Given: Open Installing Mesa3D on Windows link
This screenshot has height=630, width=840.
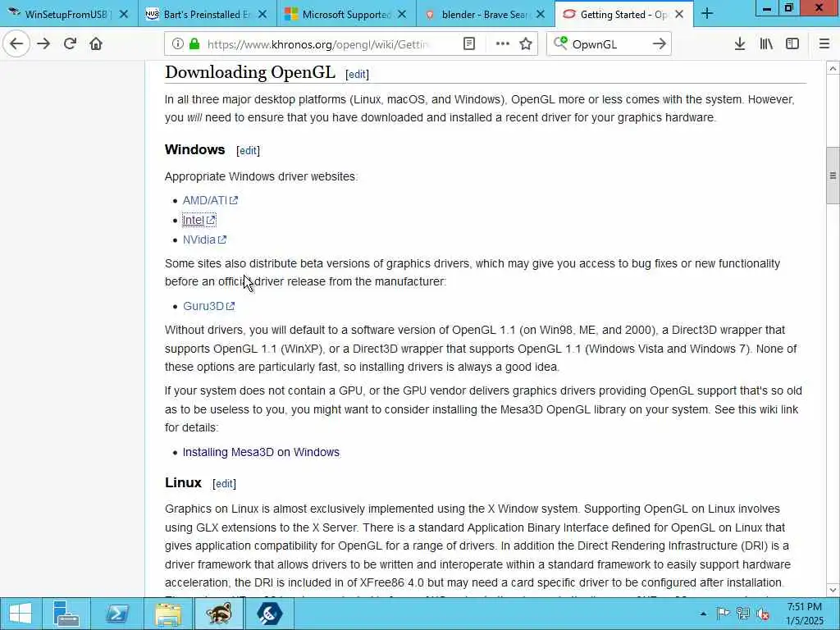Looking at the screenshot, I should click(261, 452).
